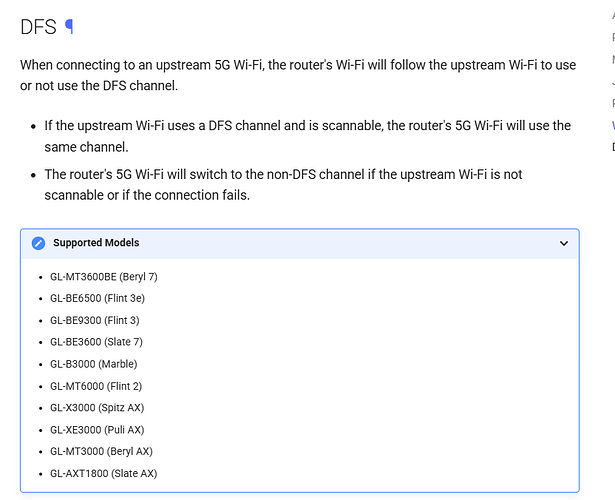Viewport: 615px width, 500px height.
Task: Click the permalink pilcrow beside DFS heading
Action: click(x=69, y=27)
